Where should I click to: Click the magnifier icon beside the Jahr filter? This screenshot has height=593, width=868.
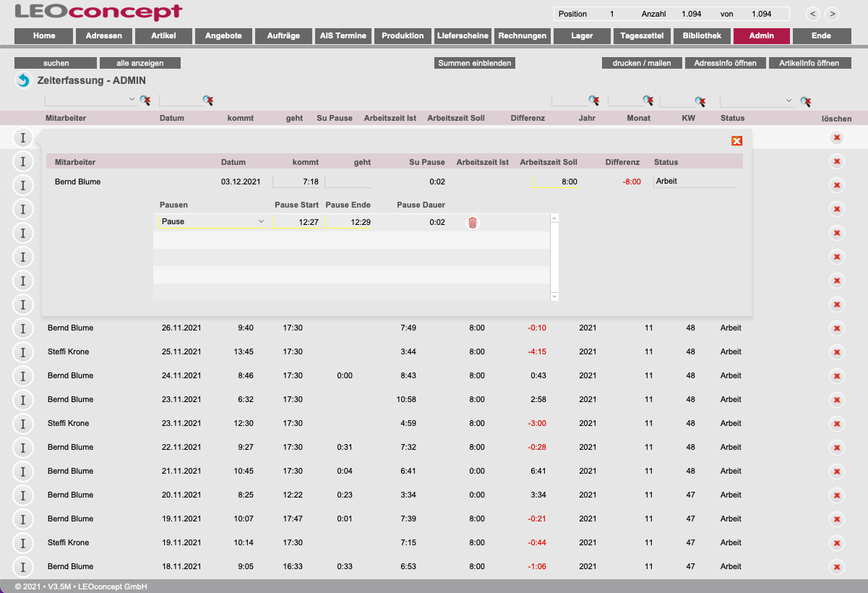594,101
